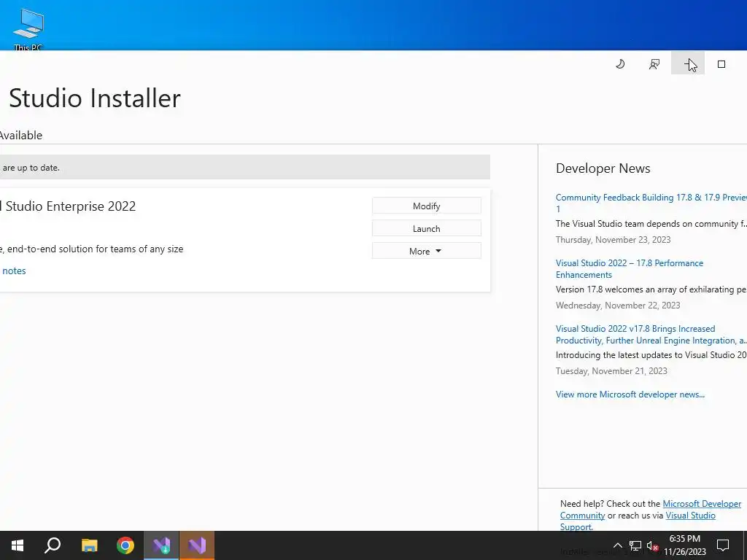This screenshot has height=560, width=747.
Task: Click the date Tuesday, November 21, 2023
Action: pos(611,371)
